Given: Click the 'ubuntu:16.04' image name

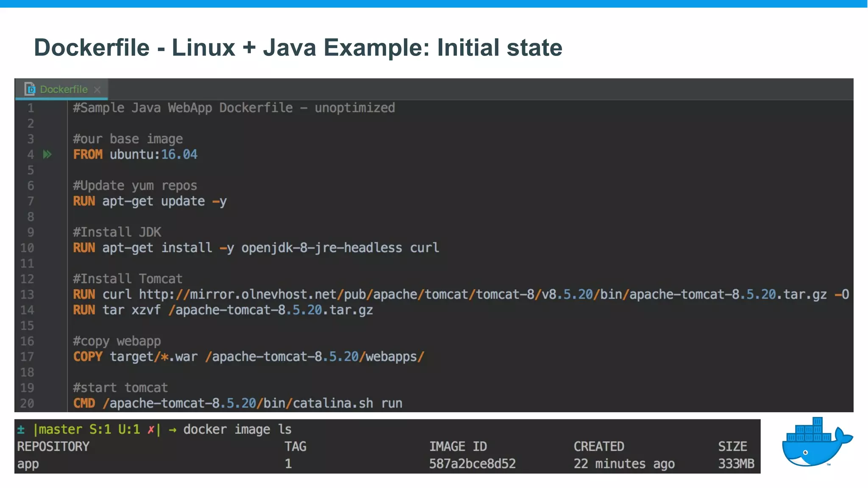Looking at the screenshot, I should click(153, 155).
